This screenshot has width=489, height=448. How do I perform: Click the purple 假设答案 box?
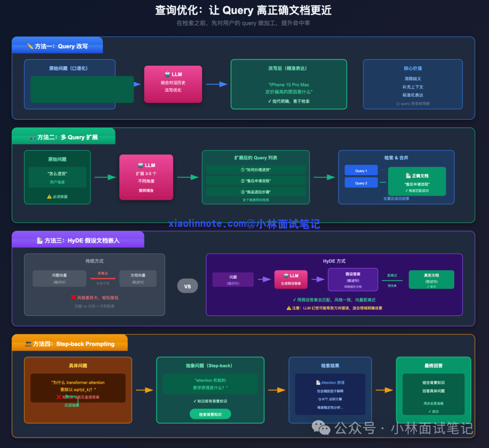[x=353, y=279]
